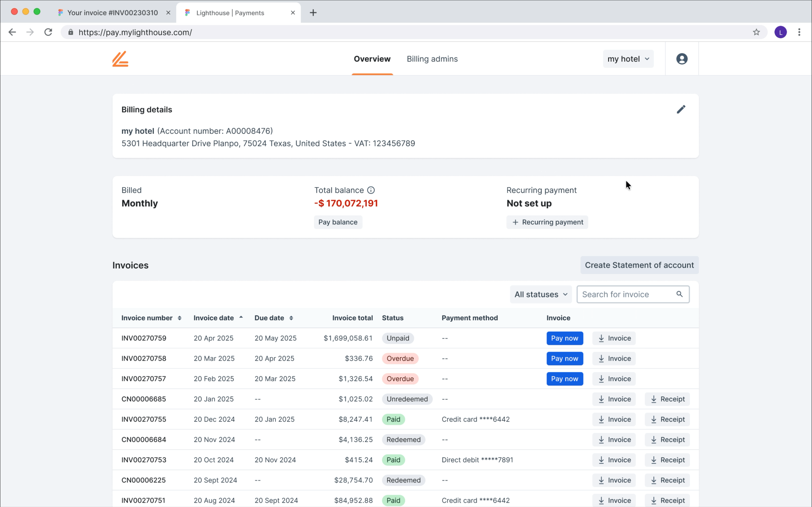This screenshot has height=507, width=812.
Task: Download Receipt for CN00006684
Action: (667, 440)
